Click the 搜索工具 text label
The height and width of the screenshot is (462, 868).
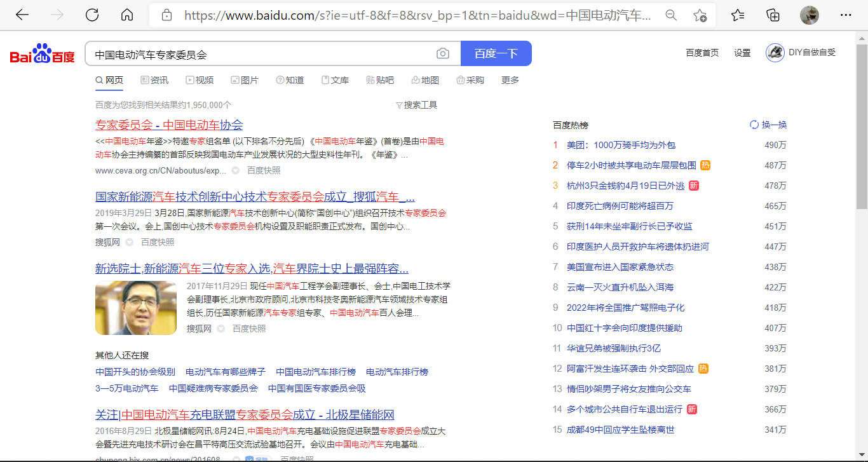tap(421, 105)
